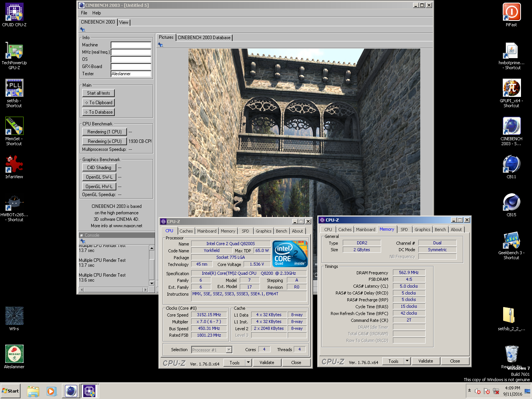Click the GFX-Board input field
This screenshot has height=399, width=532.
click(131, 66)
